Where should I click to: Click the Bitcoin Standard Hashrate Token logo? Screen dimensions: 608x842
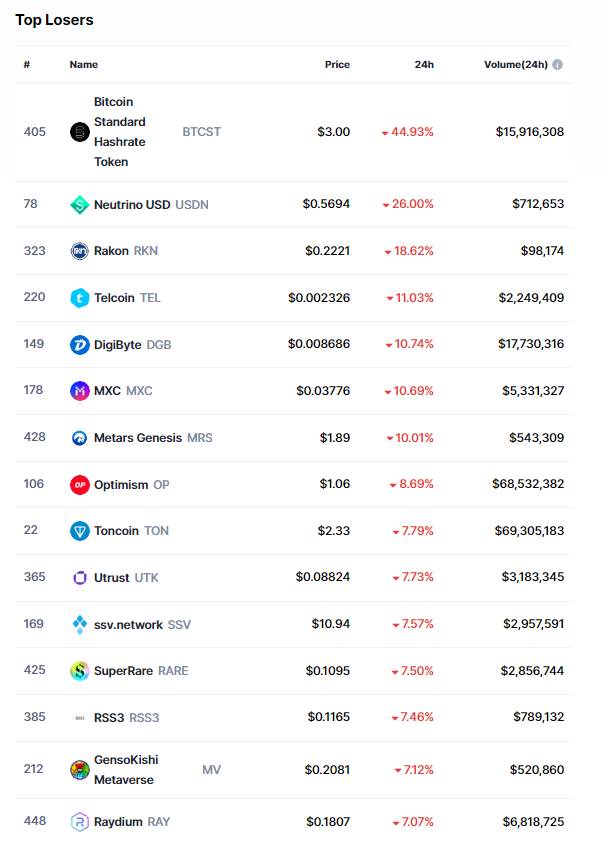[80, 132]
